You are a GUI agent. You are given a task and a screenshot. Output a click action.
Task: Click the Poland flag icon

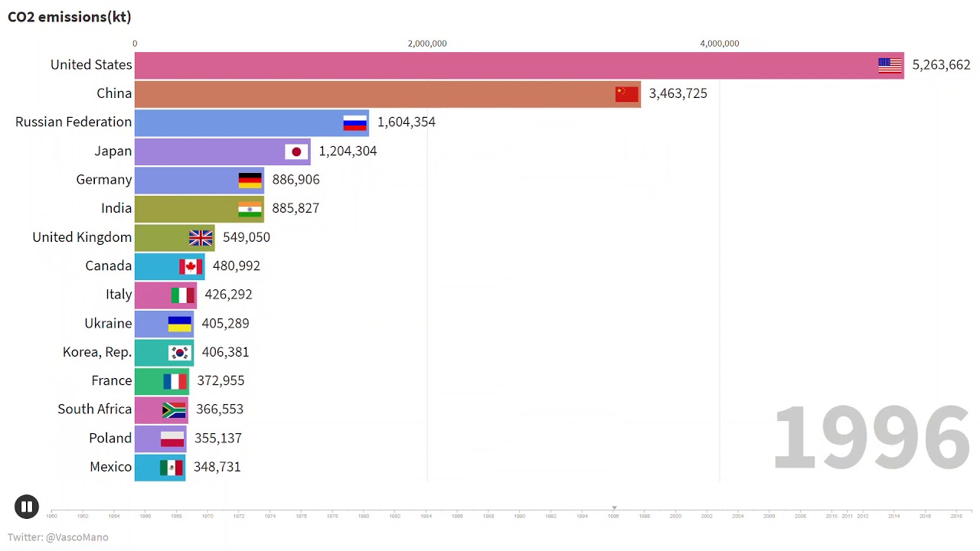[172, 439]
